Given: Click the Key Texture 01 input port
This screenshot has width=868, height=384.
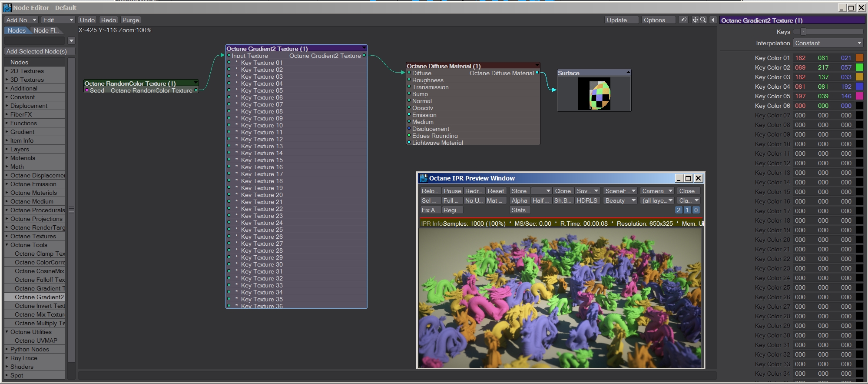Looking at the screenshot, I should pos(229,63).
